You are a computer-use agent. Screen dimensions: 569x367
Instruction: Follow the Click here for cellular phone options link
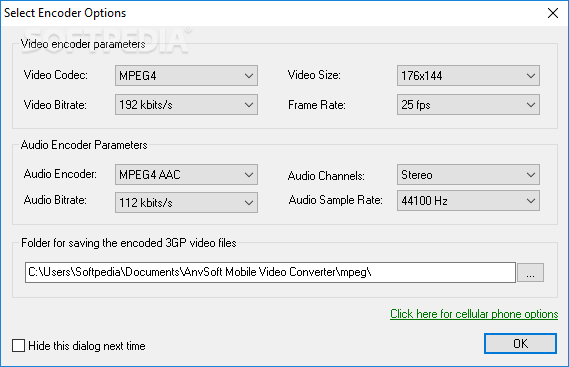click(x=474, y=314)
